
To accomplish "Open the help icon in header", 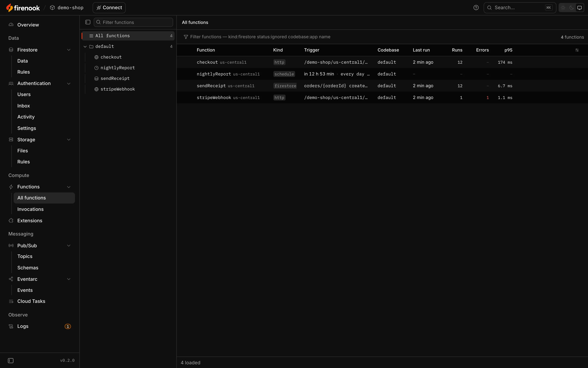I will 476,8.
